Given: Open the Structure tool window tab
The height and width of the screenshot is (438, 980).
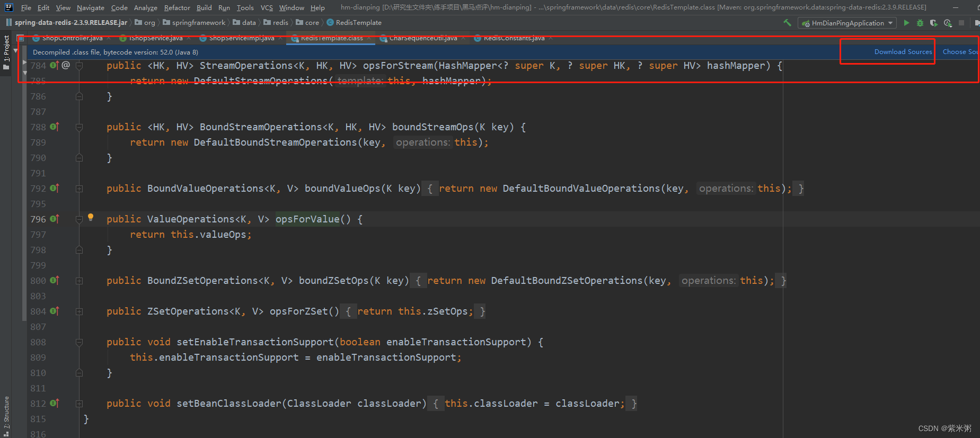Looking at the screenshot, I should pos(6,416).
